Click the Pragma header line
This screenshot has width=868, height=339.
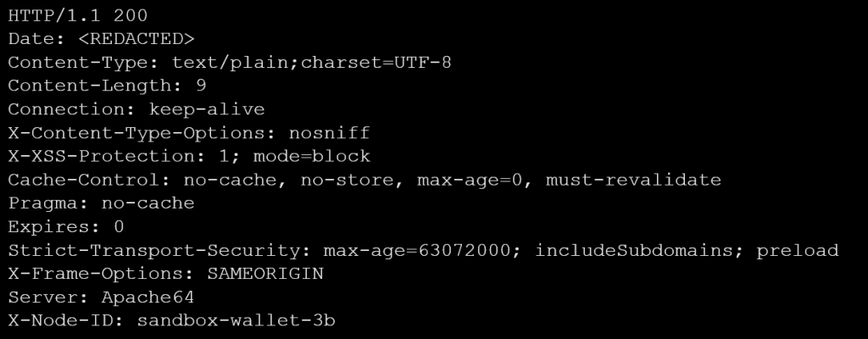click(102, 203)
